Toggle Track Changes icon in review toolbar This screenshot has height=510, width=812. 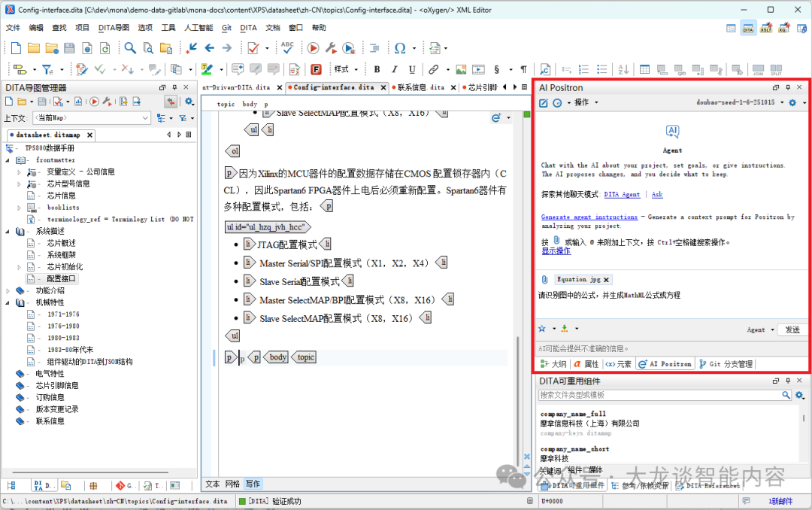pos(82,69)
